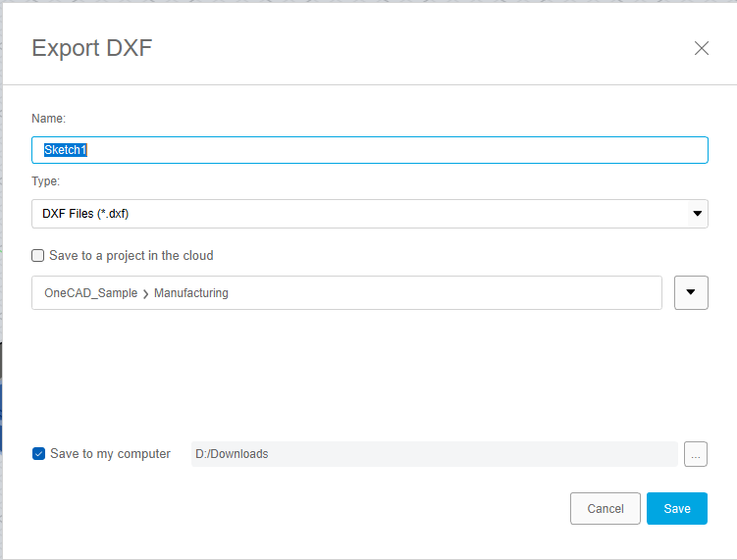Browse for folder with the ellipsis button
The height and width of the screenshot is (560, 737).
[x=696, y=454]
